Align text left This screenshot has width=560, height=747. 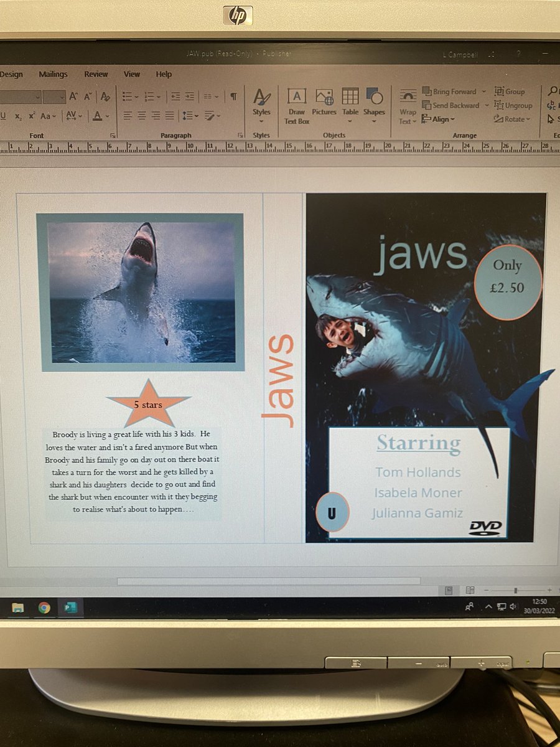click(128, 116)
